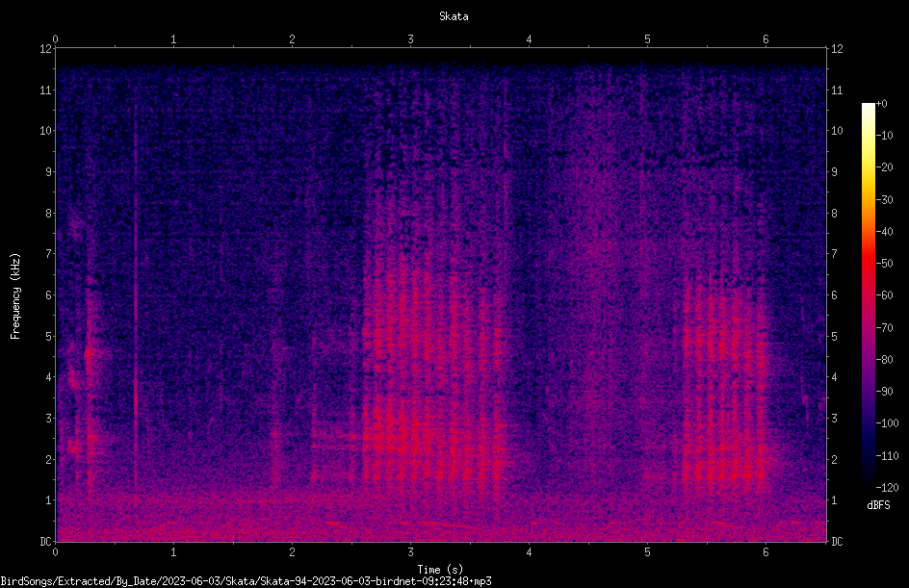The height and width of the screenshot is (588, 909).
Task: Click the 4 second mark on the bottom time axis
Action: 529,552
